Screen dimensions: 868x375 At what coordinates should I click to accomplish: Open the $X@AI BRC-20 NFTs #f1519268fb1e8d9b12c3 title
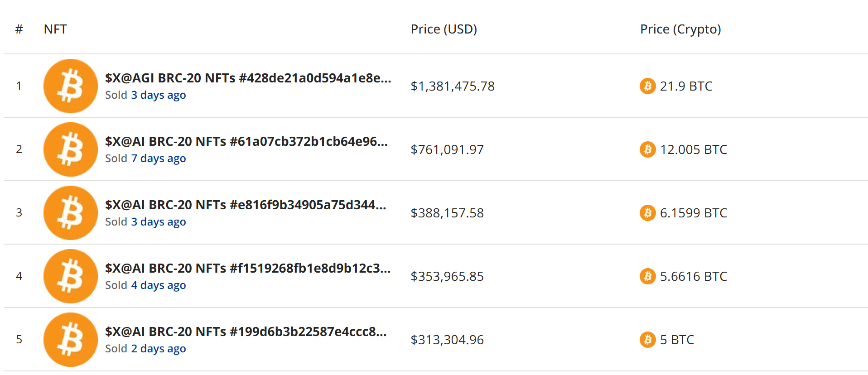[248, 268]
